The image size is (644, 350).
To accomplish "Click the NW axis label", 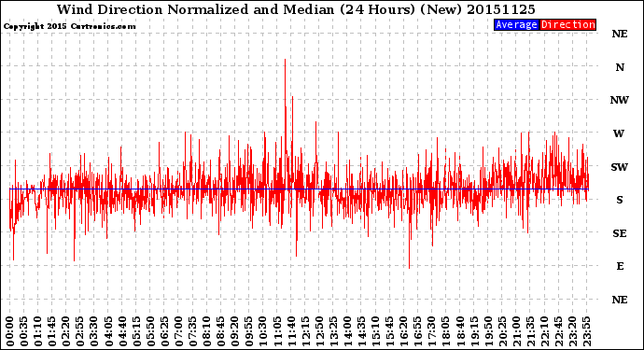I will tap(620, 100).
